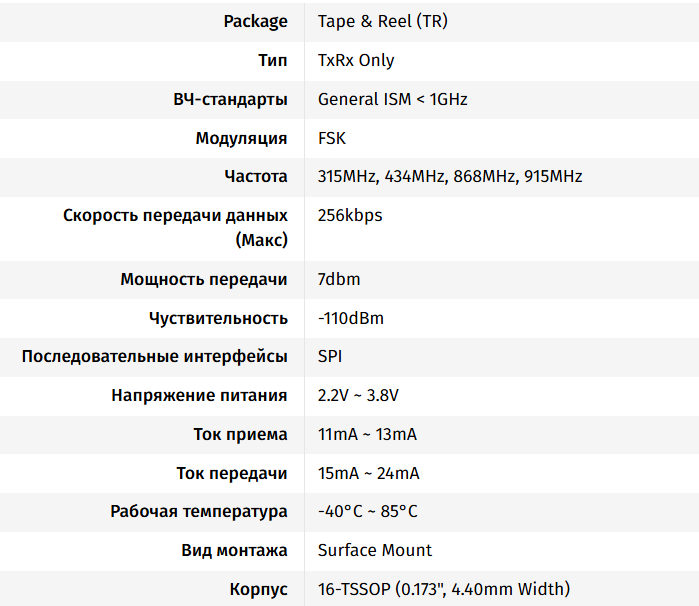Select the 256kbps data rate value
The height and width of the screenshot is (606, 699).
[x=350, y=216]
